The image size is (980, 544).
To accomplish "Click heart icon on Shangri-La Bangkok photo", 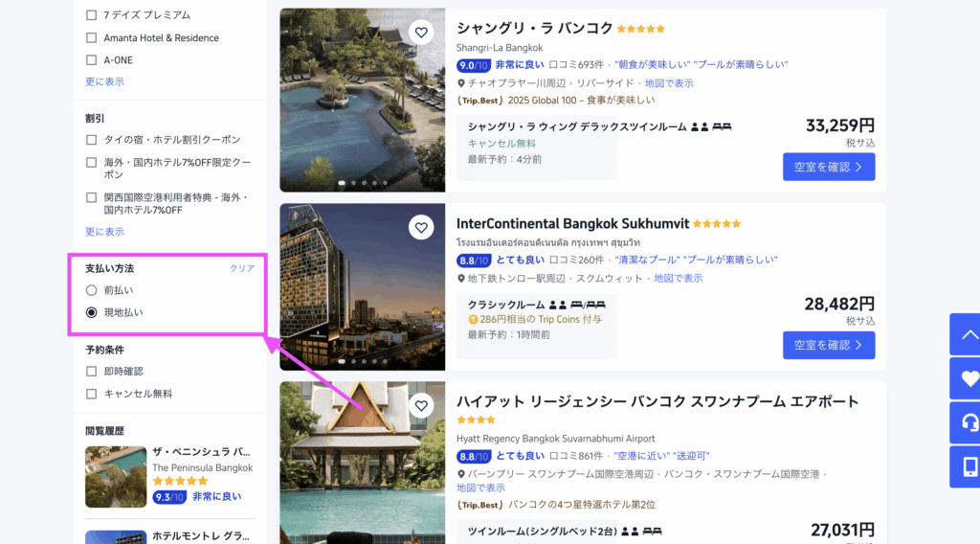I will coord(421,33).
